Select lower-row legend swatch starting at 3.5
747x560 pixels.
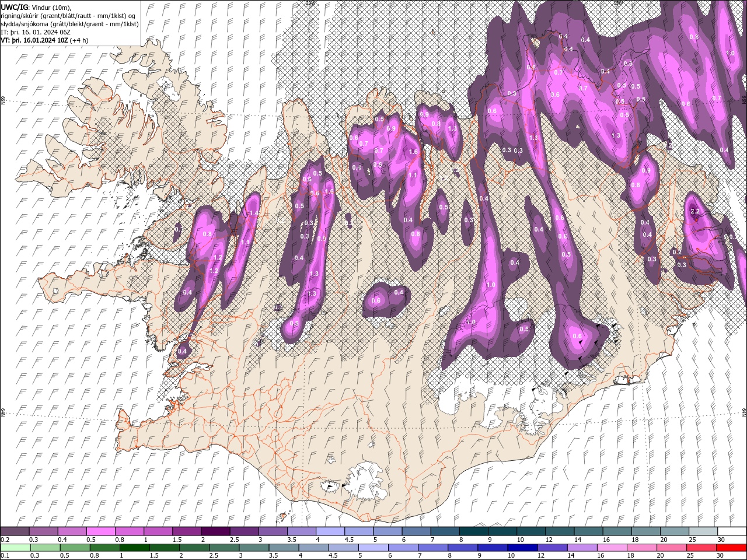(284, 548)
